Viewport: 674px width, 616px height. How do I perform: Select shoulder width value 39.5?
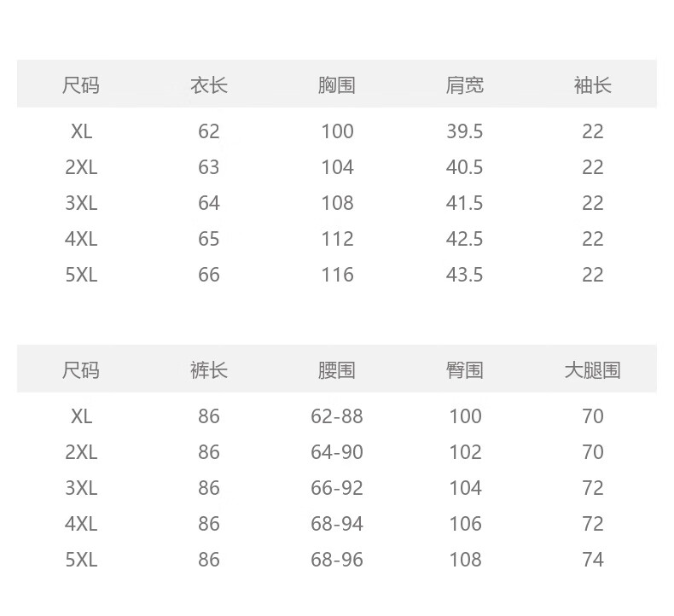tap(465, 131)
